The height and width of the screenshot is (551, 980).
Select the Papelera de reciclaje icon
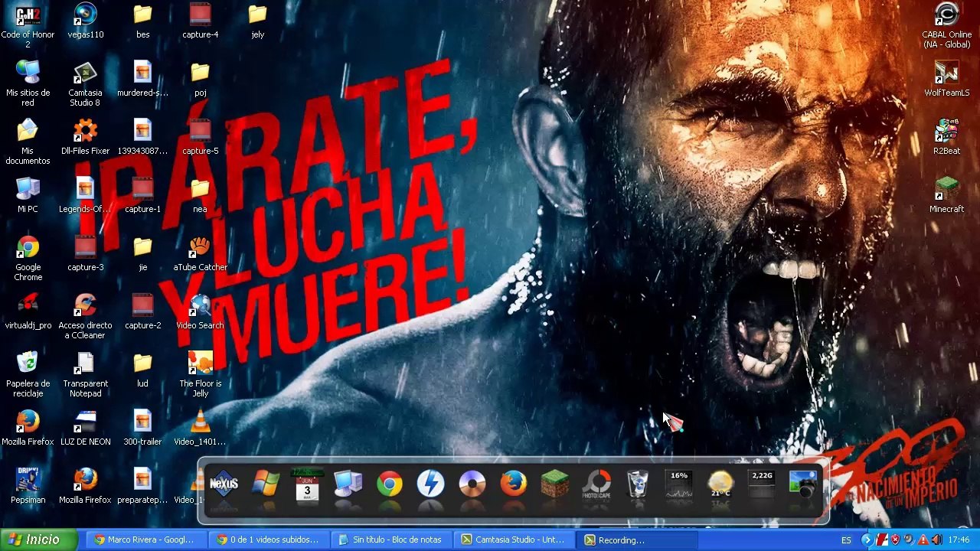coord(28,375)
